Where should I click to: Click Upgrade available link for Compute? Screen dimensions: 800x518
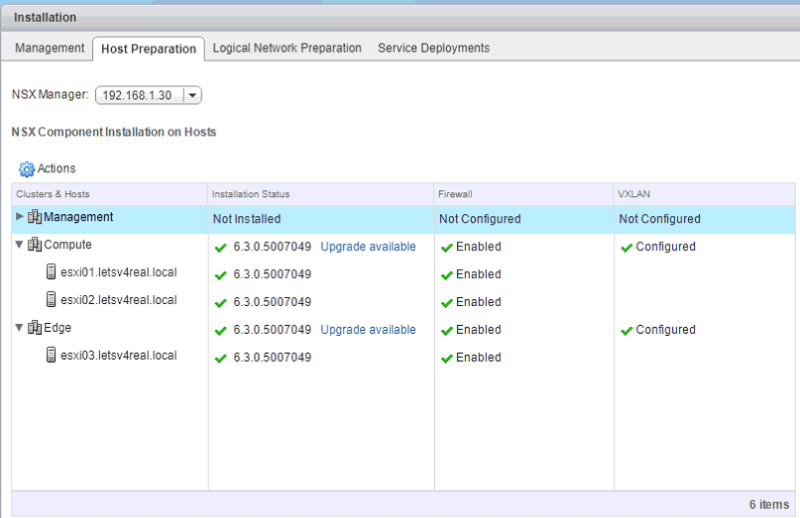coord(368,247)
